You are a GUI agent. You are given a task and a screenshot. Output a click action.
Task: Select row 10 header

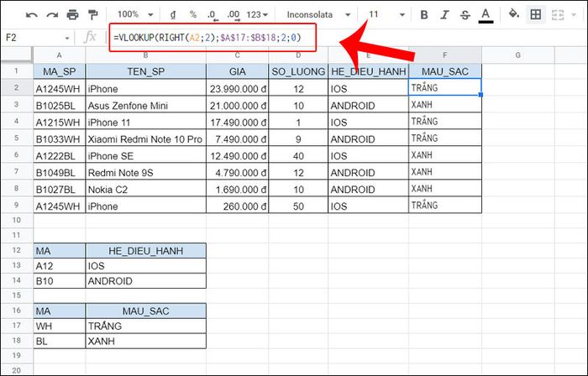[17, 220]
